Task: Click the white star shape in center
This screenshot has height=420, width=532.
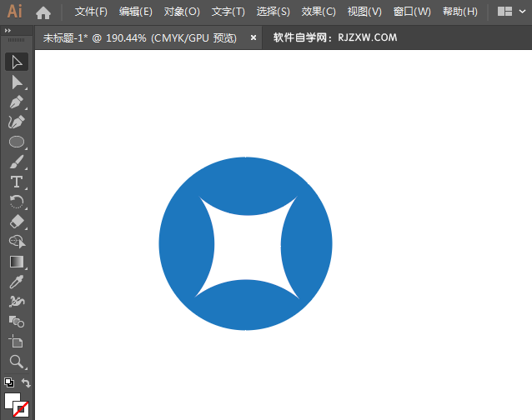Action: [247, 247]
